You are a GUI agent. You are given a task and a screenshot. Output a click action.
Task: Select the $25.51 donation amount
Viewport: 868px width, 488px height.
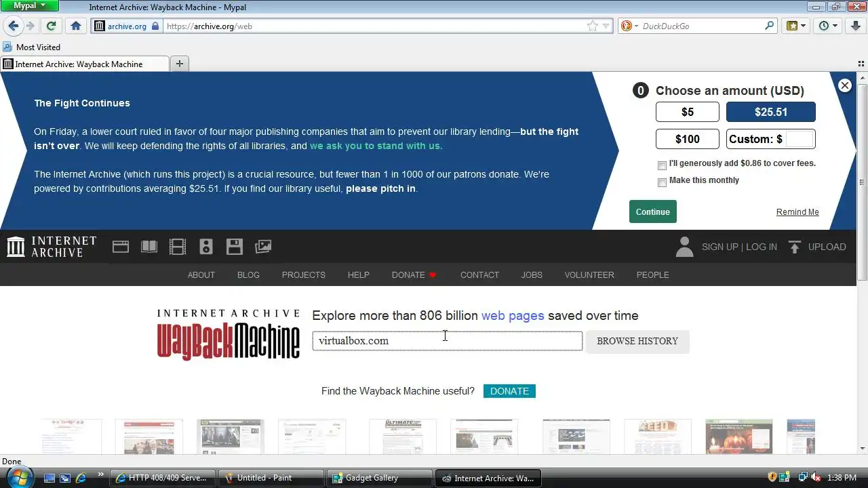[771, 112]
